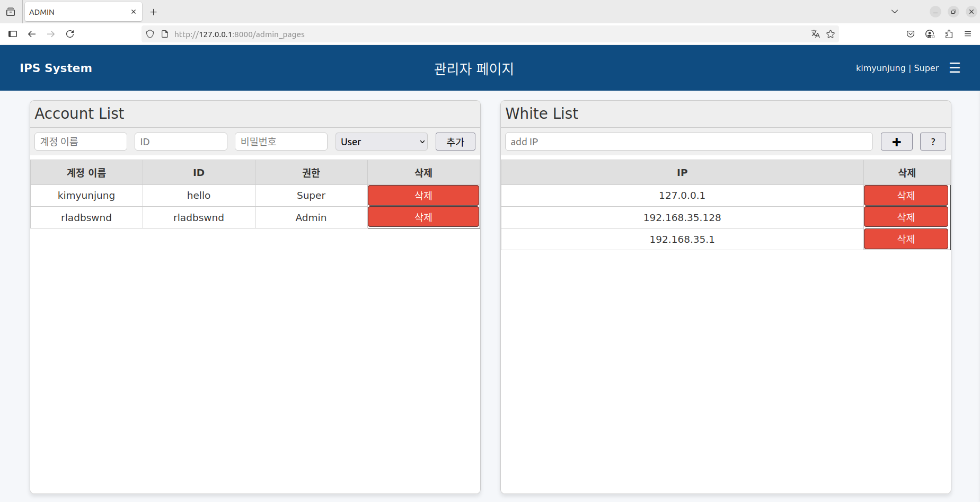
Task: Click the kimyunjung account name cell
Action: (86, 195)
